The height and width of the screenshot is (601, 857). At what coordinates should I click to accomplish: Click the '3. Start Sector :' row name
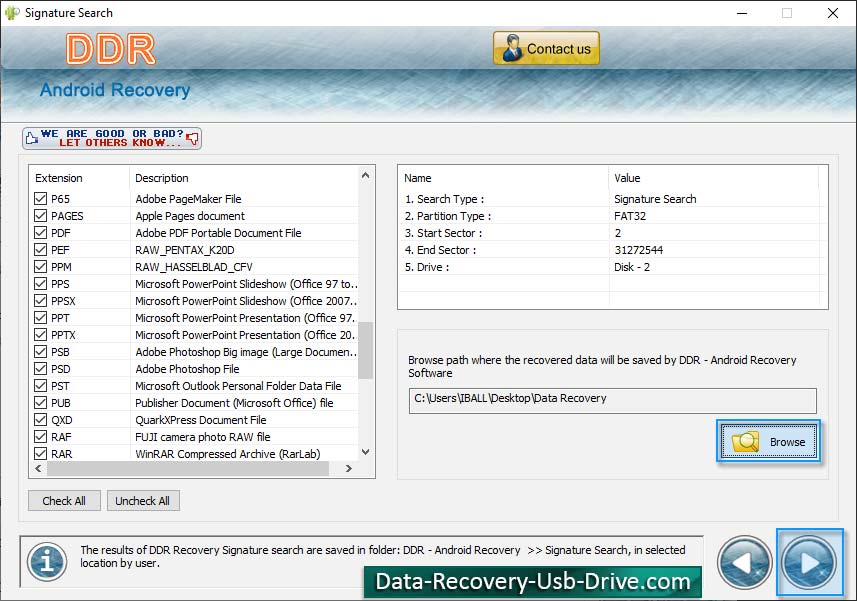point(443,233)
